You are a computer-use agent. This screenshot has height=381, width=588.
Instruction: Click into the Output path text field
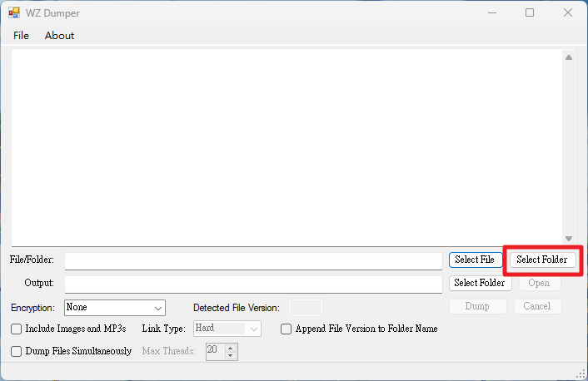click(253, 285)
